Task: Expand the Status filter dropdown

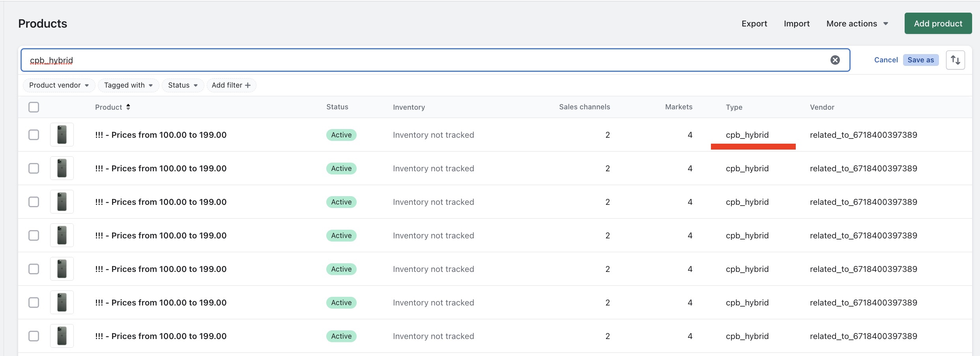Action: tap(182, 85)
